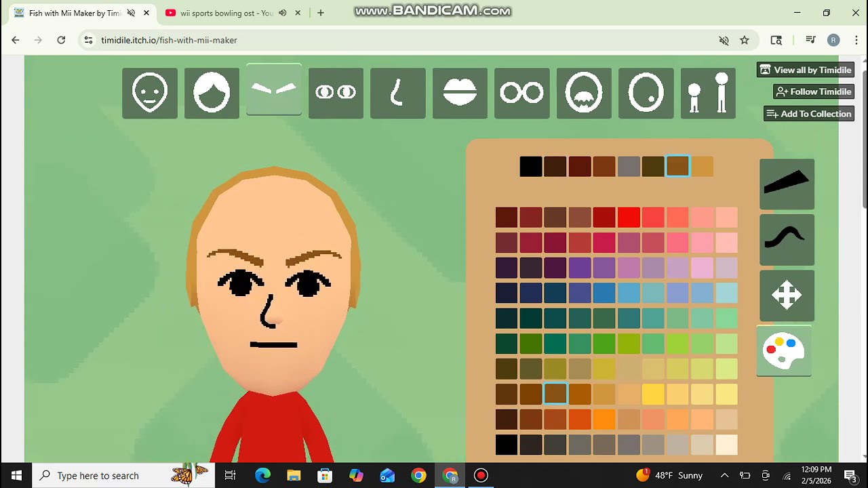This screenshot has width=868, height=488.
Task: Open Microsoft Edge from taskbar
Action: tap(262, 475)
